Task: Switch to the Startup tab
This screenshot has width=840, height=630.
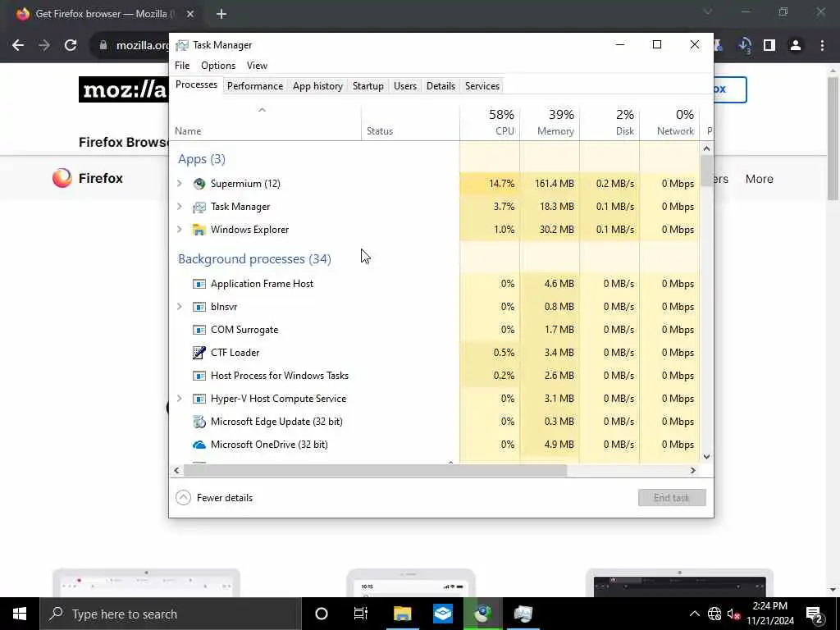Action: pos(368,86)
